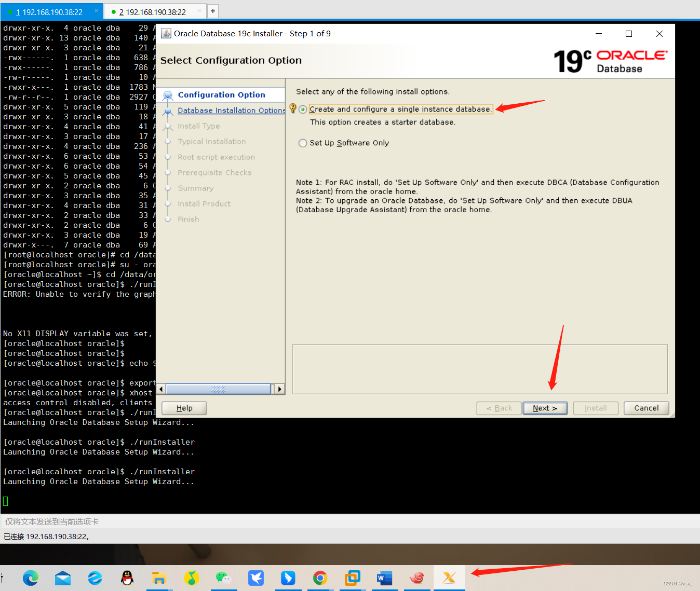
Task: Launch Internet Explorer from the taskbar
Action: tap(95, 578)
